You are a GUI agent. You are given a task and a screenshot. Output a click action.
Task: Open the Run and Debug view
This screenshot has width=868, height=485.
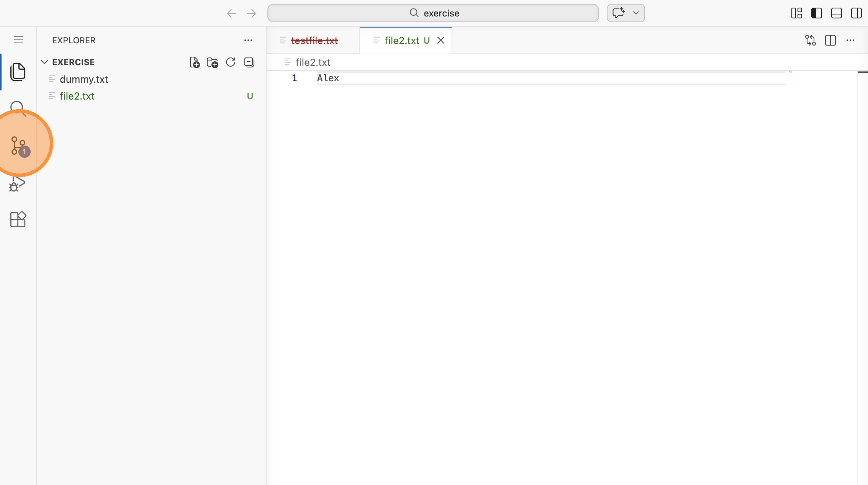tap(17, 185)
